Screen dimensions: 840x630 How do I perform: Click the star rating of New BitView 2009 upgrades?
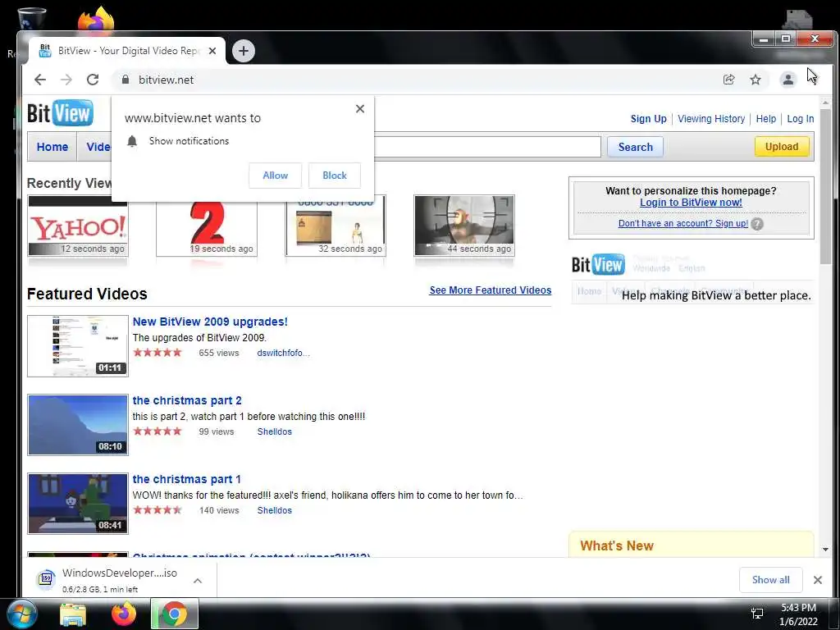click(x=157, y=353)
